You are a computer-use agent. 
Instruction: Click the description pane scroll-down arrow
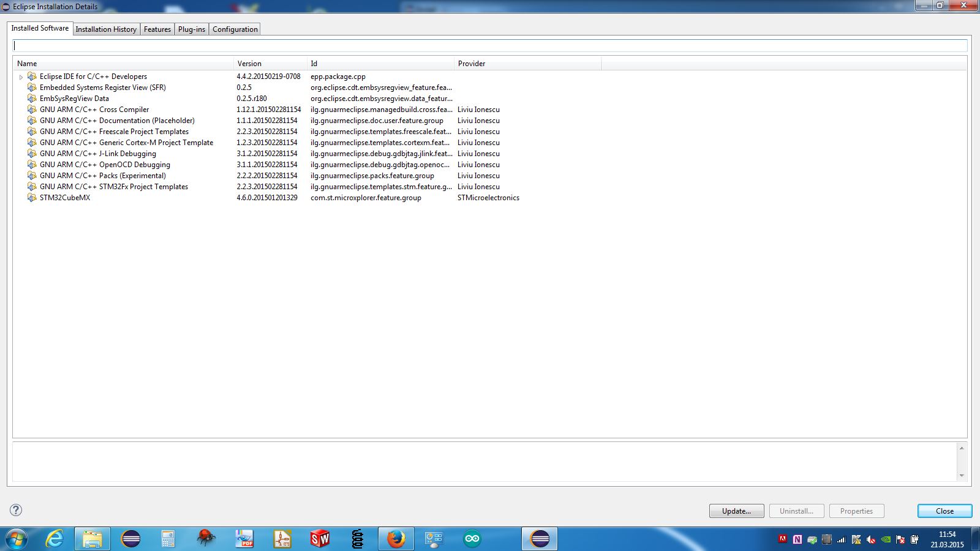click(x=962, y=475)
